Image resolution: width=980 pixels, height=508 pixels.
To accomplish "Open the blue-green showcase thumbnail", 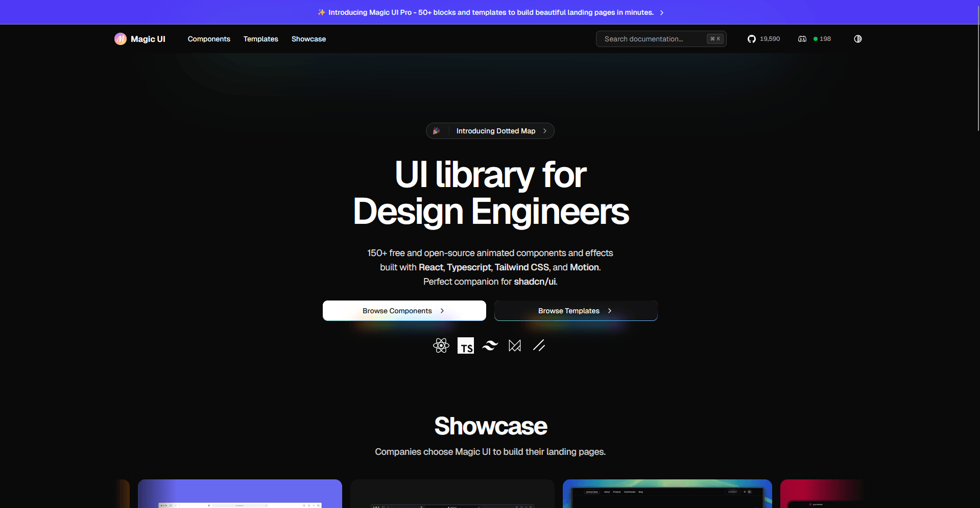I will [x=667, y=494].
